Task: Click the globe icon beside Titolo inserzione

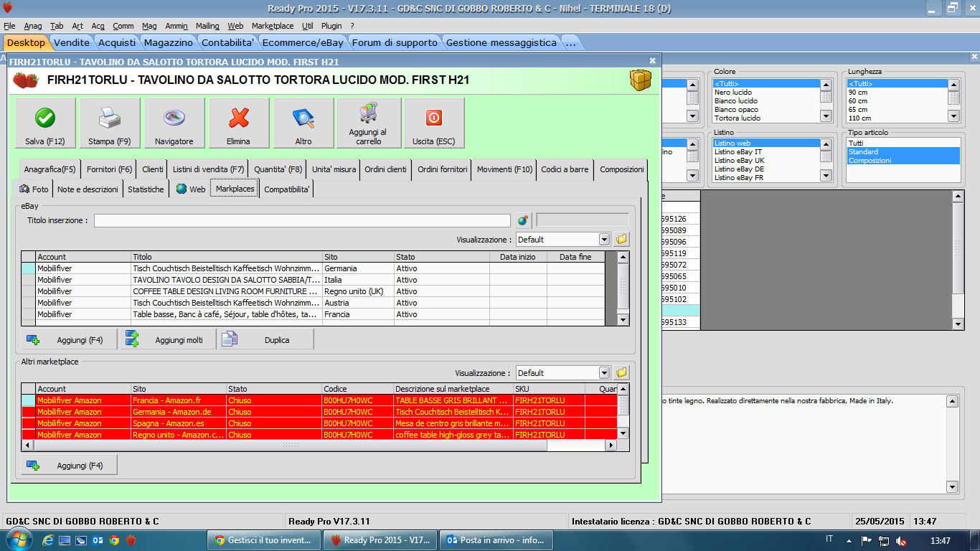Action: pyautogui.click(x=522, y=220)
